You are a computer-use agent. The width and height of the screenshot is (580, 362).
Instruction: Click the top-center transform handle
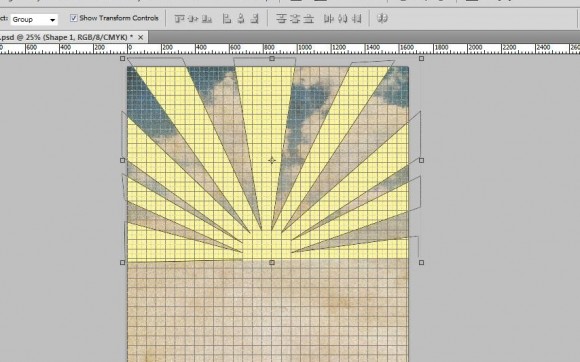(x=272, y=58)
